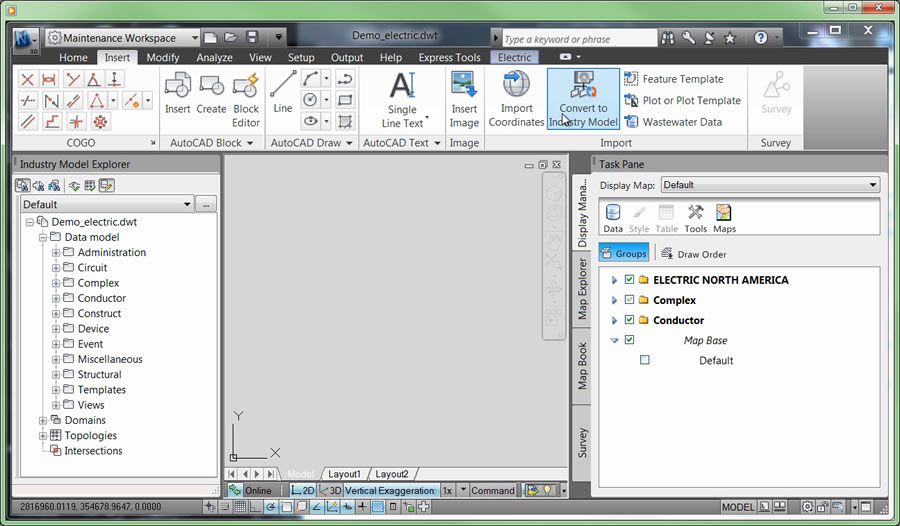This screenshot has width=900, height=526.
Task: Click the save icon in the quick access toolbar
Action: click(252, 37)
